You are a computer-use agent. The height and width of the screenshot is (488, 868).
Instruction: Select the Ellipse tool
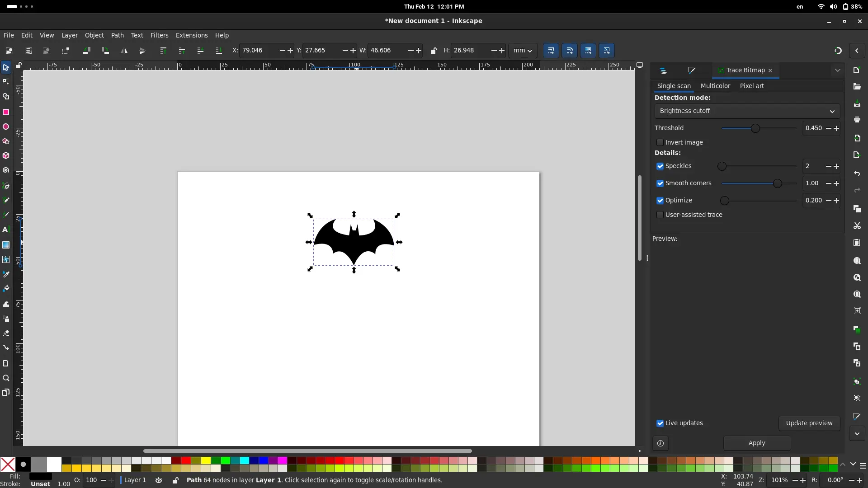click(x=6, y=127)
